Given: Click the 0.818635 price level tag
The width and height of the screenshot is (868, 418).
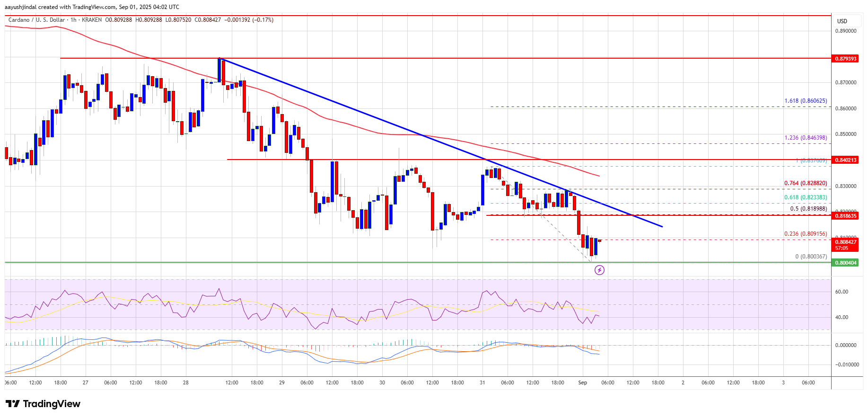Looking at the screenshot, I should (845, 216).
